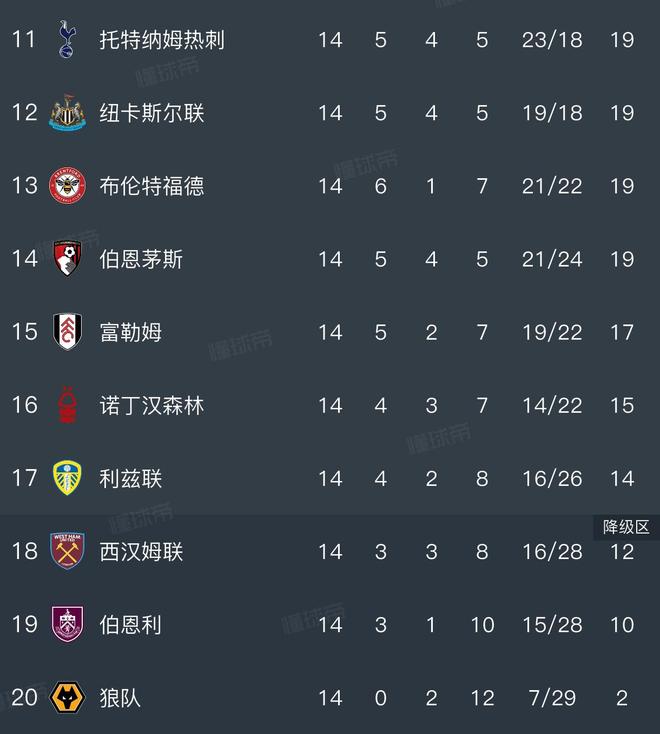Screen dimensions: 660x734
Task: Open team name 诺丁汉森林
Action: click(x=152, y=405)
